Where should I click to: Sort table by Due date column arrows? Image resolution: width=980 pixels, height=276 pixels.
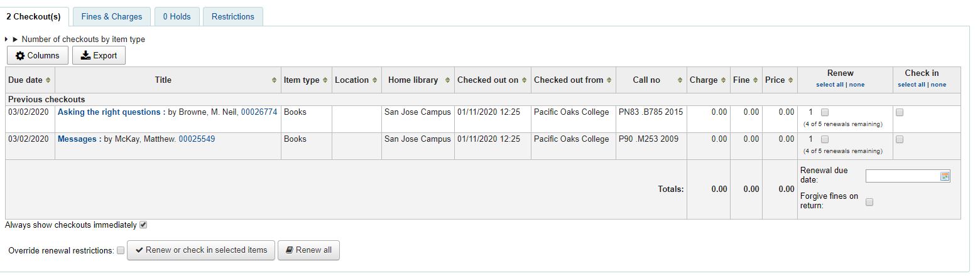coord(48,80)
